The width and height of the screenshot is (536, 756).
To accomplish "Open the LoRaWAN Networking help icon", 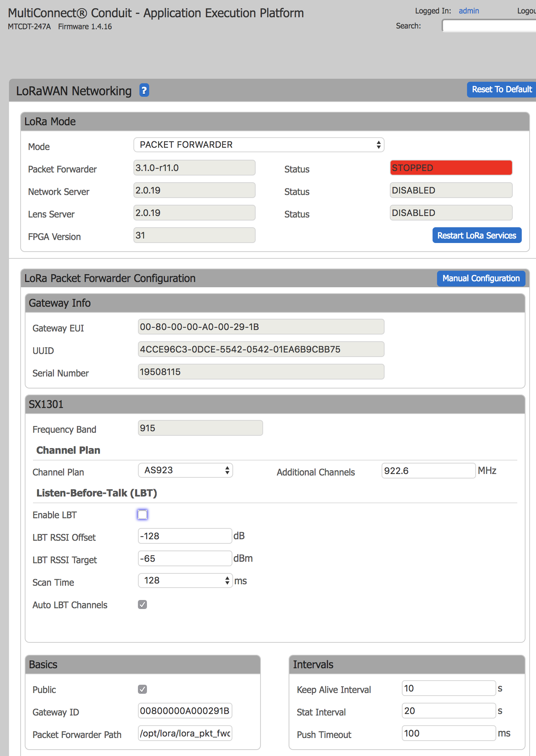I will point(144,90).
